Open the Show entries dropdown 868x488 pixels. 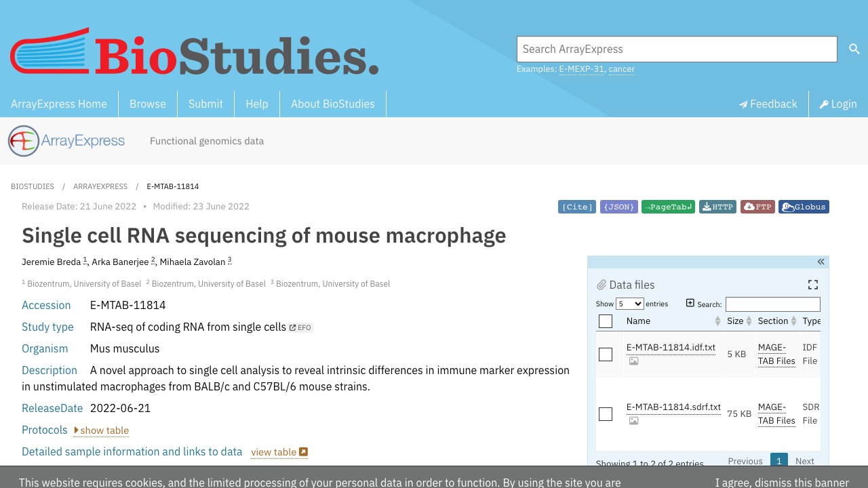(629, 304)
